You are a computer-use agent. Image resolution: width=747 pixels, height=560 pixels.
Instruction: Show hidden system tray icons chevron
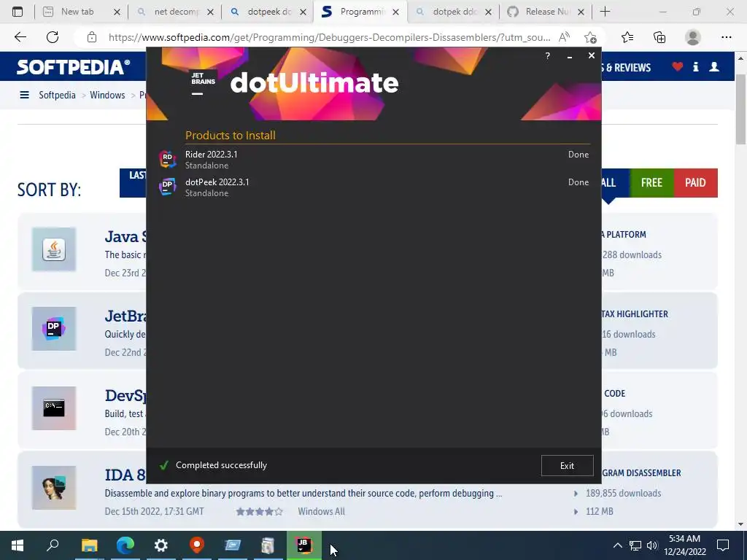[617, 545]
